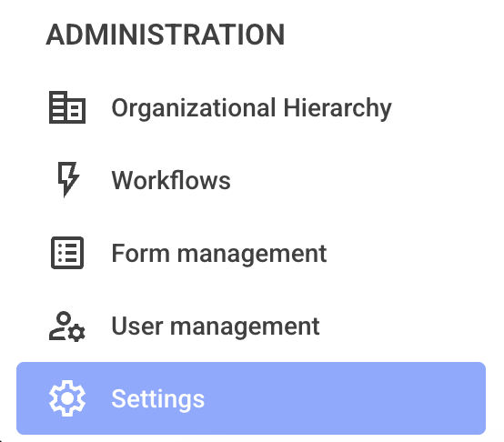Click the Workflows lightning bolt icon
504x442 pixels.
pos(68,179)
